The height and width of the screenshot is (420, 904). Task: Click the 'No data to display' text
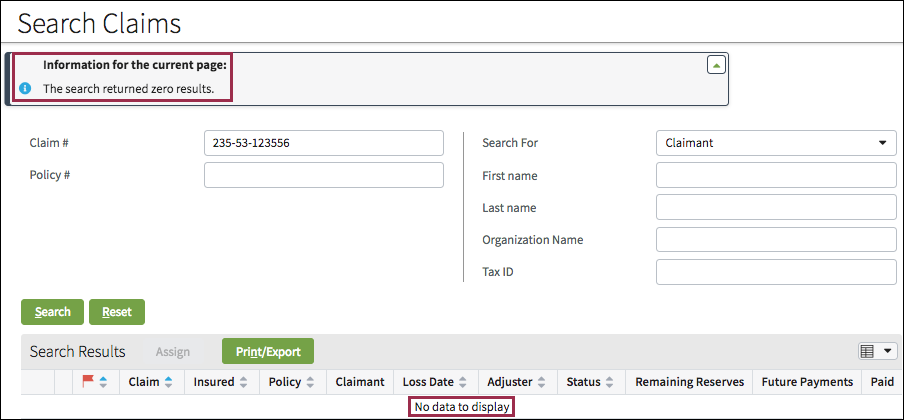tap(462, 407)
